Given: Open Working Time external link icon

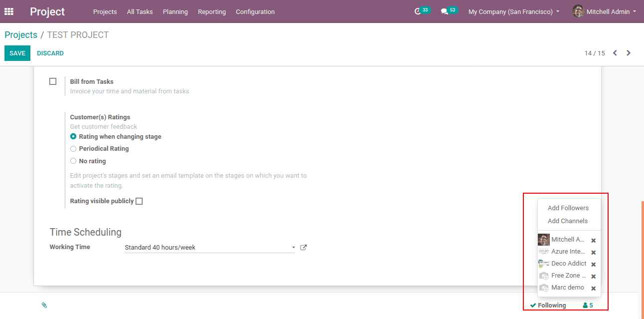Looking at the screenshot, I should click(304, 247).
